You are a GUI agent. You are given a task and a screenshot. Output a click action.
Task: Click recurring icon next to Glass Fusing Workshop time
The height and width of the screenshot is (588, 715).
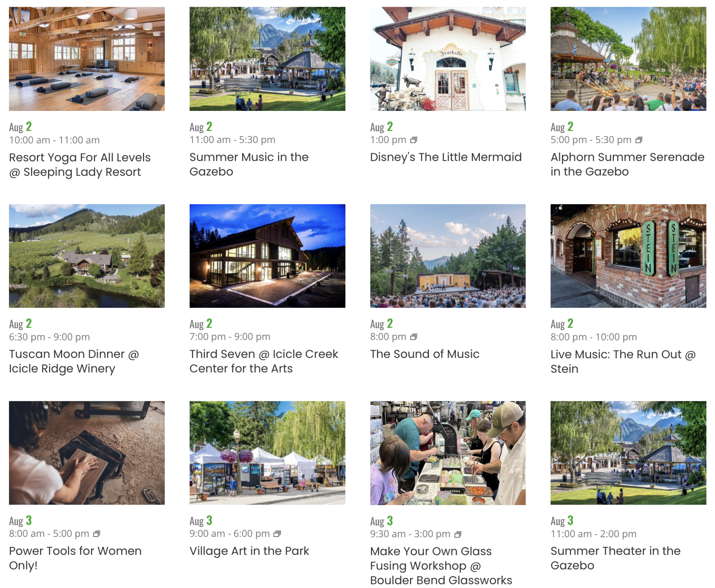[x=458, y=534]
